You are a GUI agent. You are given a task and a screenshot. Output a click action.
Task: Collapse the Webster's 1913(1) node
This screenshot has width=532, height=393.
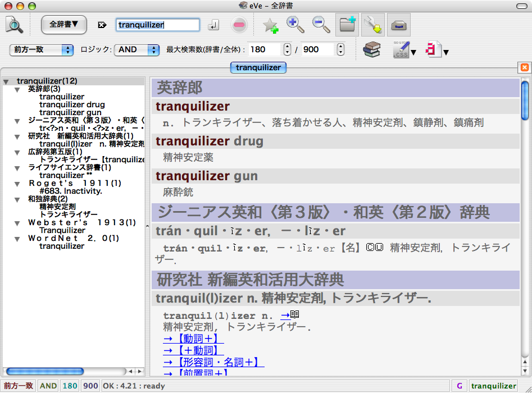(x=17, y=223)
